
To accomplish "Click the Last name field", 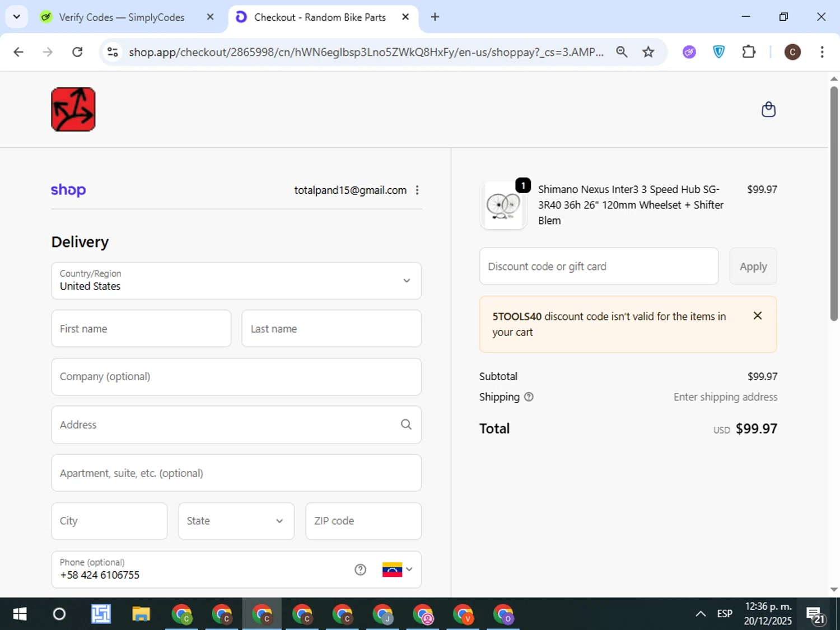I will [332, 329].
